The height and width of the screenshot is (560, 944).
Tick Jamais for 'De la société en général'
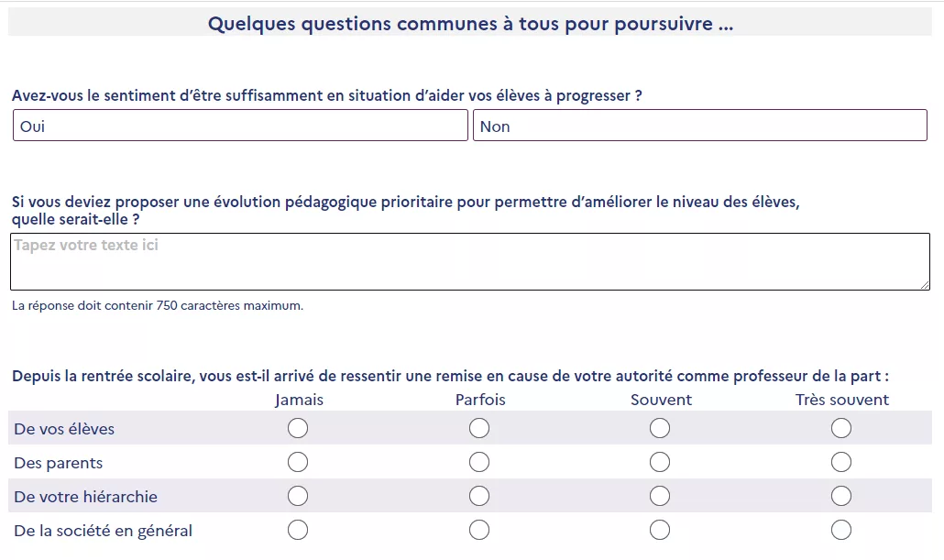click(x=298, y=530)
